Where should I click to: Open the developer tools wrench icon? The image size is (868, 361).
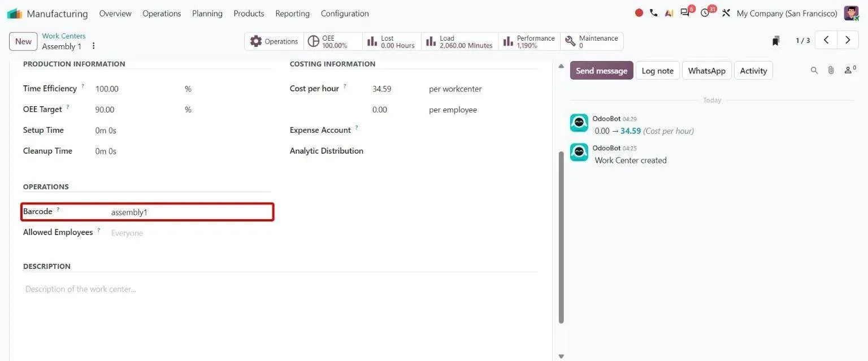726,13
